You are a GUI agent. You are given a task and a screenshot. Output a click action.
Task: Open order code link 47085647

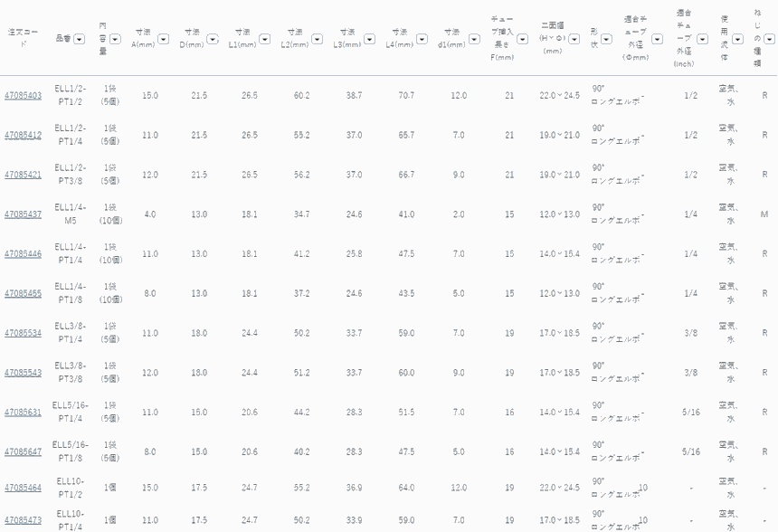(x=23, y=451)
